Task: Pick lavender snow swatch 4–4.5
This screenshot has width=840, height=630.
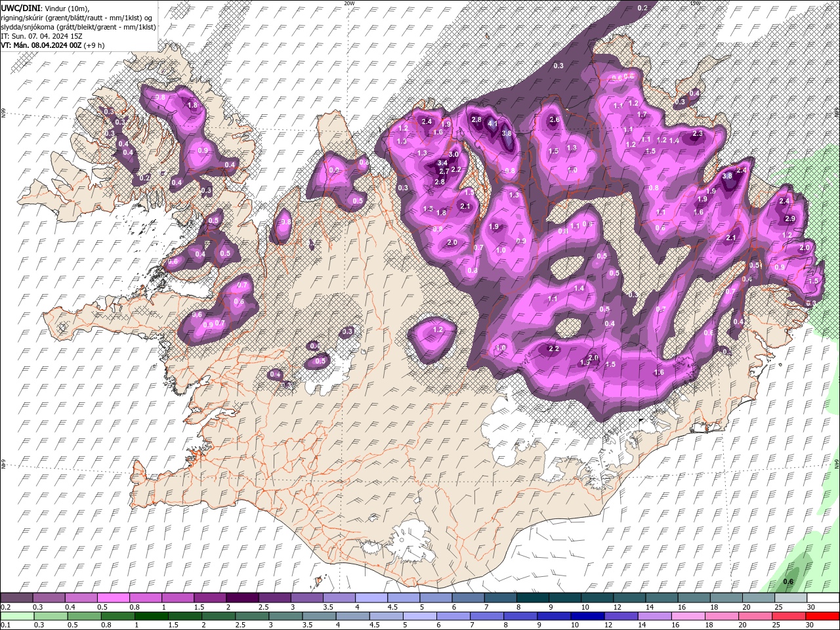Action: click(371, 598)
